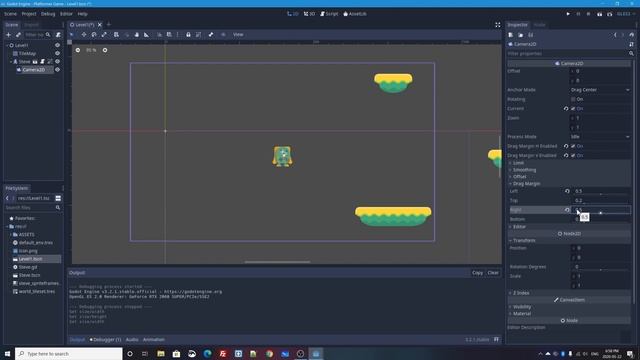The image size is (640, 360).
Task: Open the Editor menu
Action: click(x=66, y=14)
